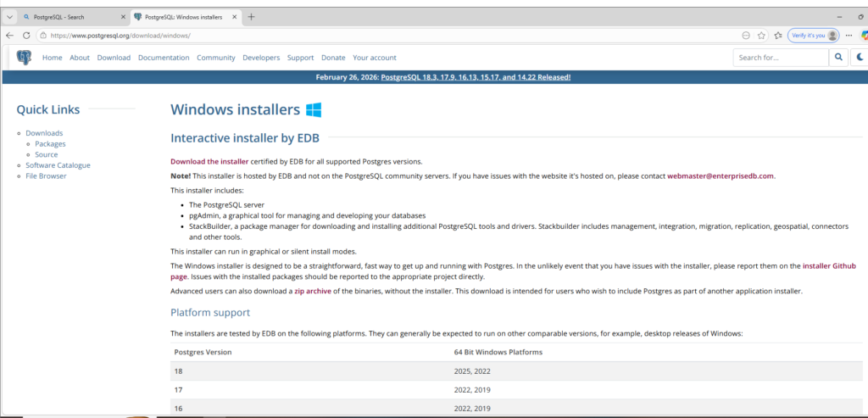Click the browser back arrow

point(10,36)
